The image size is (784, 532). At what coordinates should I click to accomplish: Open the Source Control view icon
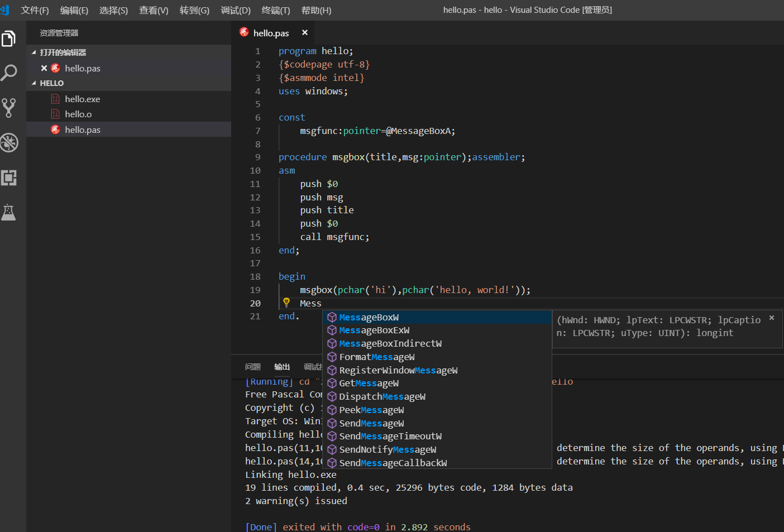click(9, 108)
